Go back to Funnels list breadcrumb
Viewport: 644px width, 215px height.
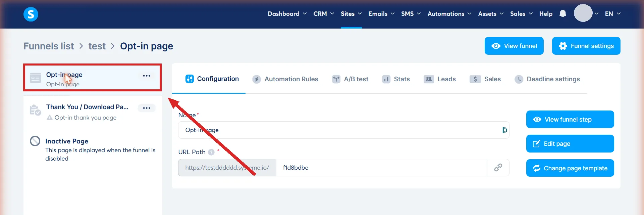pyautogui.click(x=49, y=46)
